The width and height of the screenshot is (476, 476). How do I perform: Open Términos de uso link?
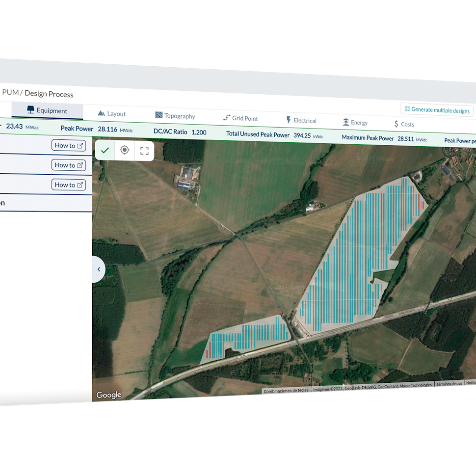[x=449, y=384]
